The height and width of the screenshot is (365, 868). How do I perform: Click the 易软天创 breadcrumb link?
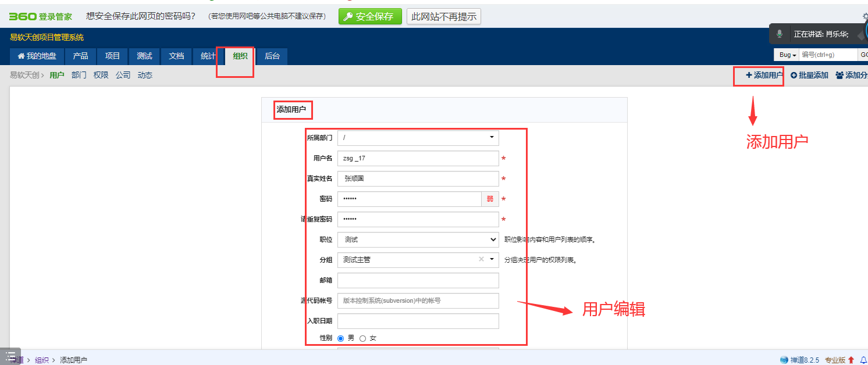click(x=24, y=75)
